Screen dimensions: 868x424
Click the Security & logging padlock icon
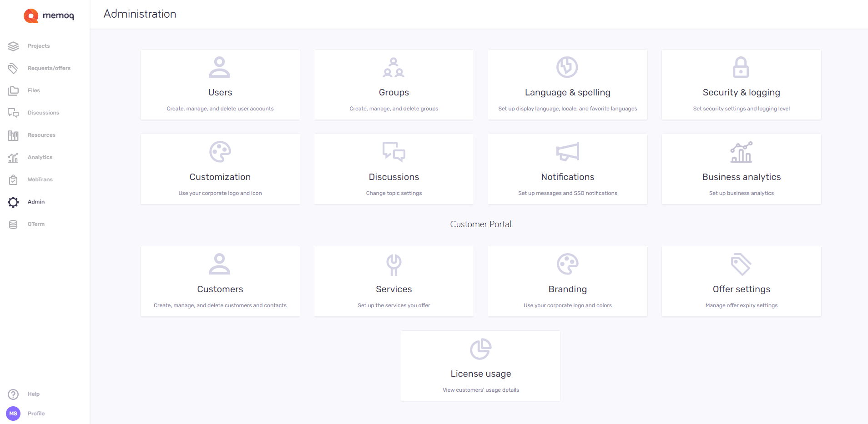[x=741, y=67]
